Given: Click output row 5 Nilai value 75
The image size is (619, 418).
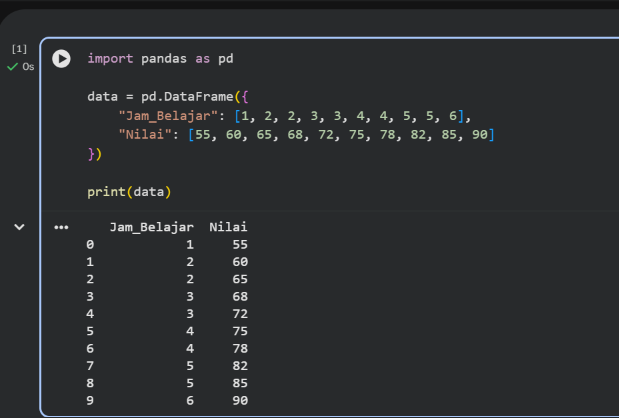Looking at the screenshot, I should [240, 331].
